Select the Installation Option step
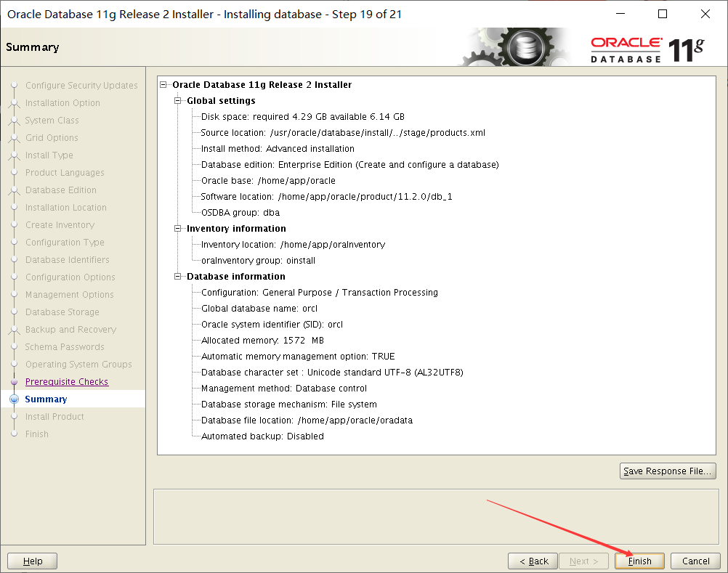 (62, 103)
